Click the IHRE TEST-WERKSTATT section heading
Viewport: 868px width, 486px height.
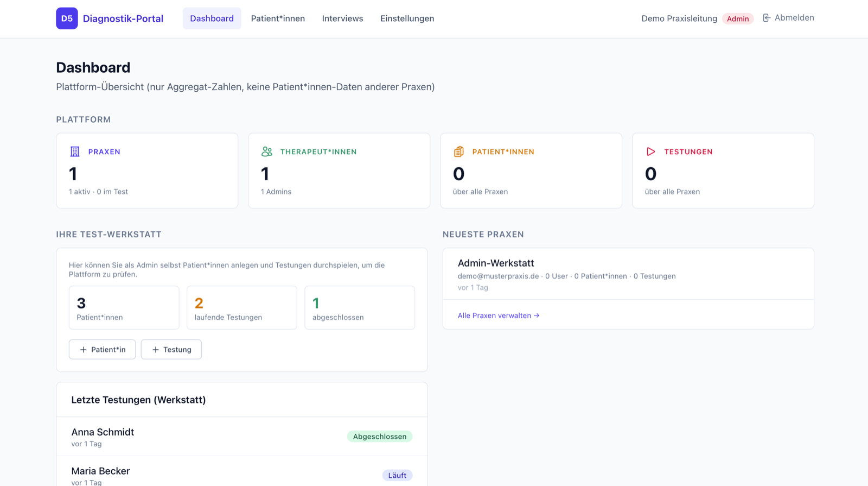click(x=109, y=235)
